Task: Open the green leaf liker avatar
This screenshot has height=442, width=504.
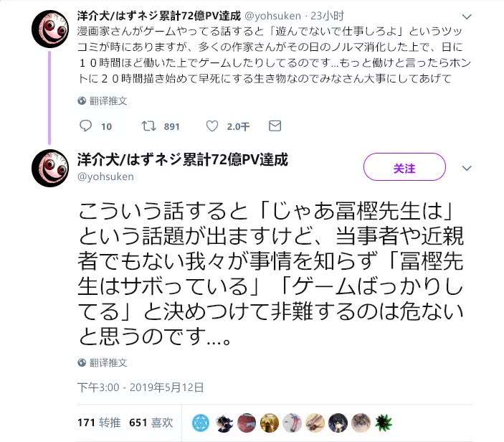Action: (x=383, y=423)
